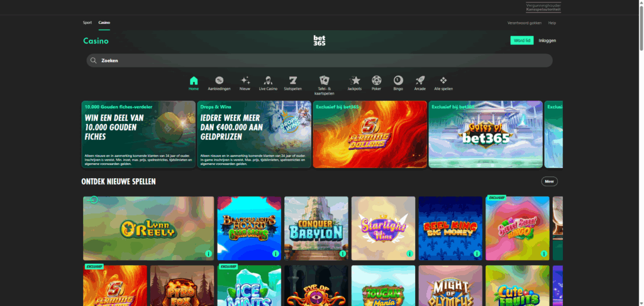Click the bet365 logo

319,40
